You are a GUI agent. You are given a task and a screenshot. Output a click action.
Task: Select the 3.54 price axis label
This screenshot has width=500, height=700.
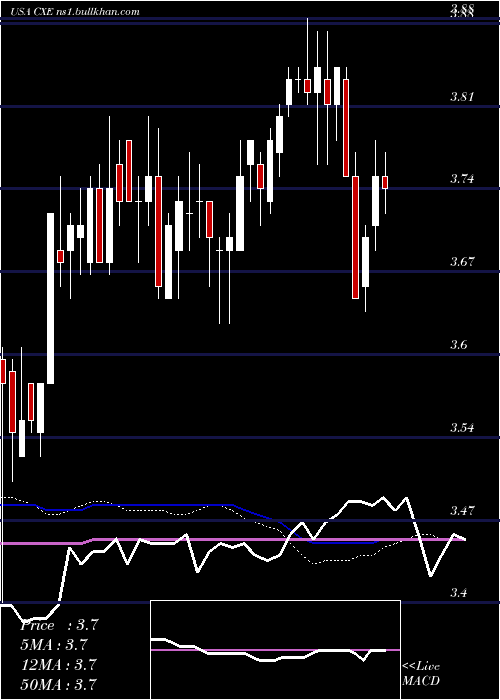(x=463, y=428)
